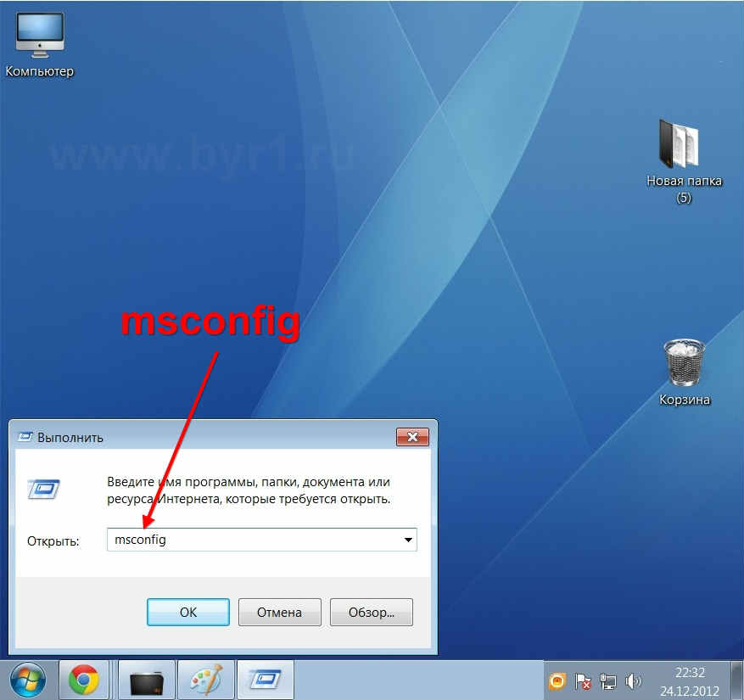Open Google Chrome from the taskbar
744x700 pixels.
pos(85,680)
